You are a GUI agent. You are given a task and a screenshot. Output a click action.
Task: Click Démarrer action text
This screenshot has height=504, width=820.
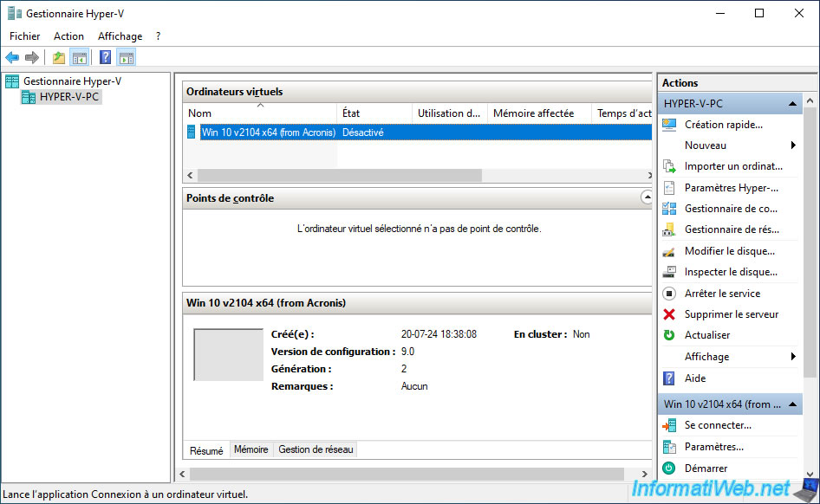(x=706, y=468)
